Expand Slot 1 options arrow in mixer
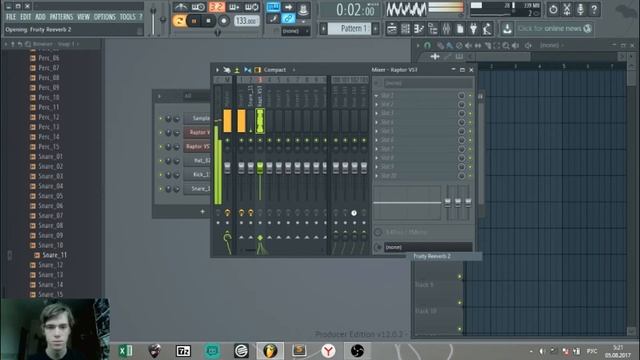The image size is (640, 360). 376,96
